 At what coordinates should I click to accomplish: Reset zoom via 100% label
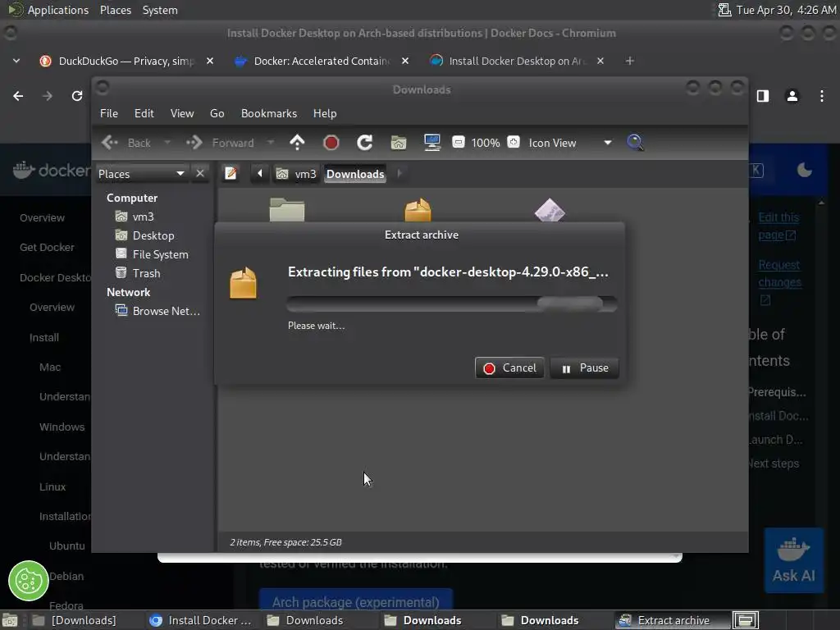coord(486,143)
